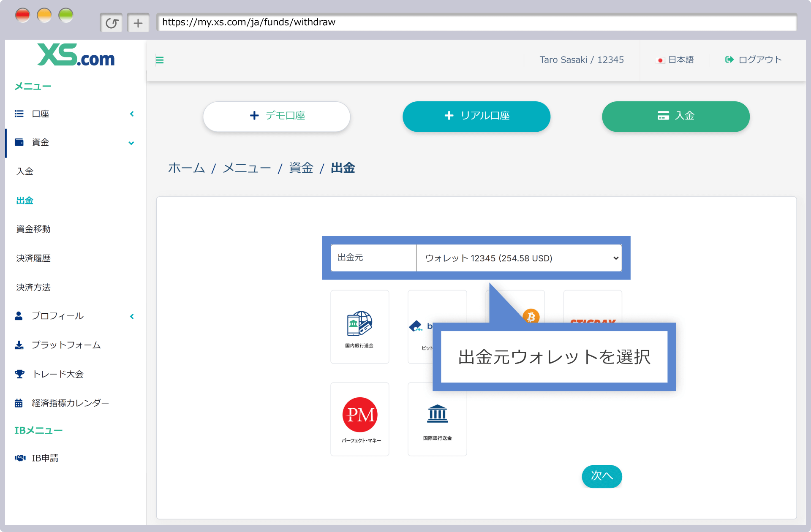Toggle the hamburger sidebar menu icon
The image size is (811, 532).
(x=160, y=60)
